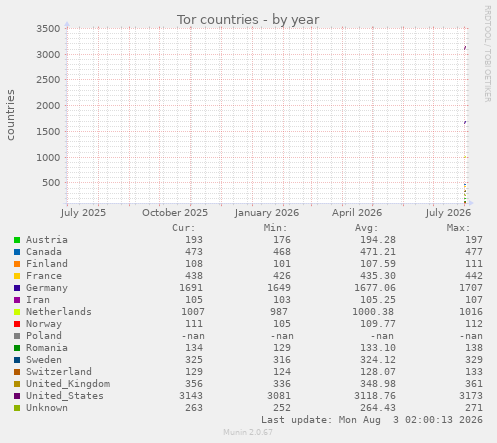This screenshot has height=443, width=497.
Task: Click the 'April 2026' x-axis label
Action: click(357, 213)
